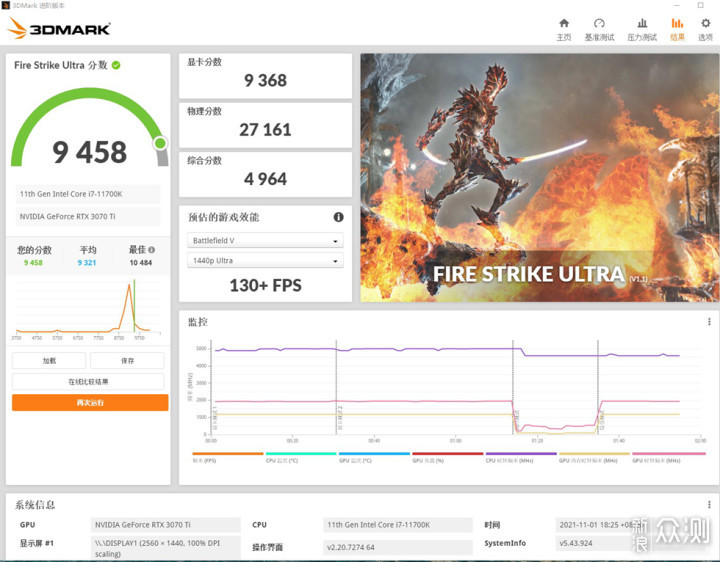Switch to the 基准测试 benchmarks tab
720x562 pixels.
point(599,30)
